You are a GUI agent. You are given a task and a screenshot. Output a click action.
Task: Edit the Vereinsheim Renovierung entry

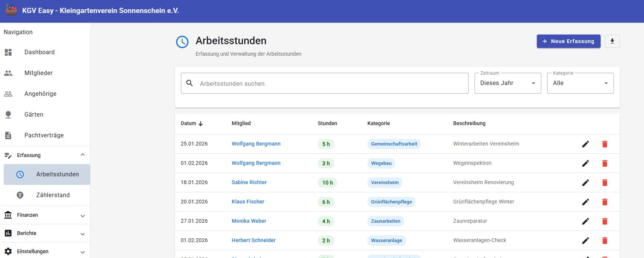tap(585, 183)
